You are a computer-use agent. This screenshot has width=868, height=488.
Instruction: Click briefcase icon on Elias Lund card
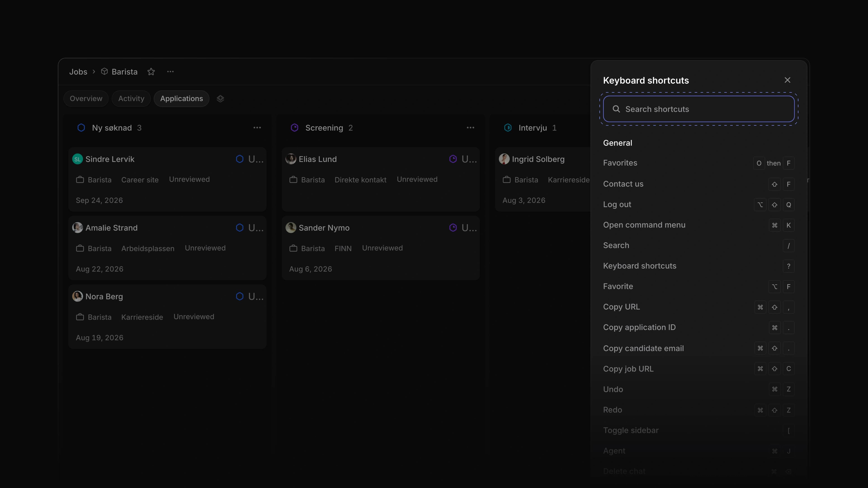293,180
